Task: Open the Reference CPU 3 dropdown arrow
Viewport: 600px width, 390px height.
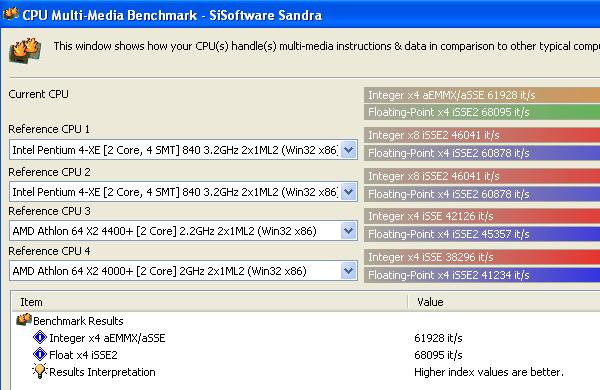Action: pos(349,231)
